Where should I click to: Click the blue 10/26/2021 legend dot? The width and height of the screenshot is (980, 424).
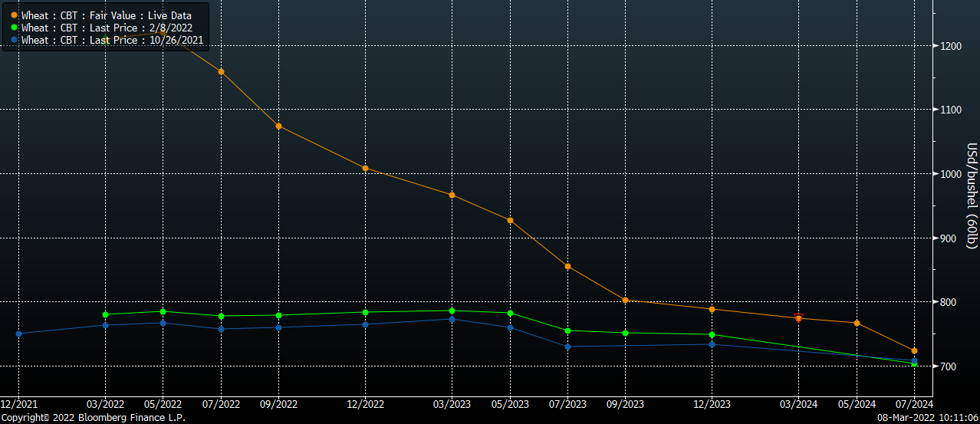point(14,40)
